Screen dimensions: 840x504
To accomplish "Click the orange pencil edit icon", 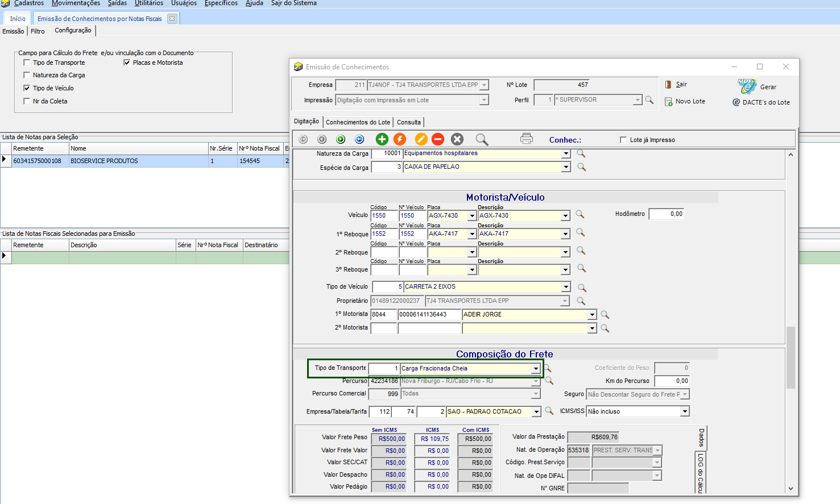I will [421, 139].
